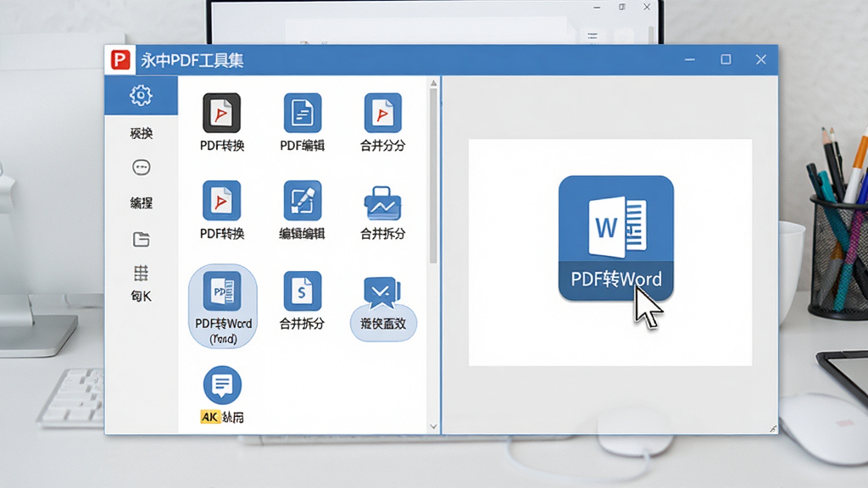Select the 编捏 sidebar label
868x488 pixels.
142,203
